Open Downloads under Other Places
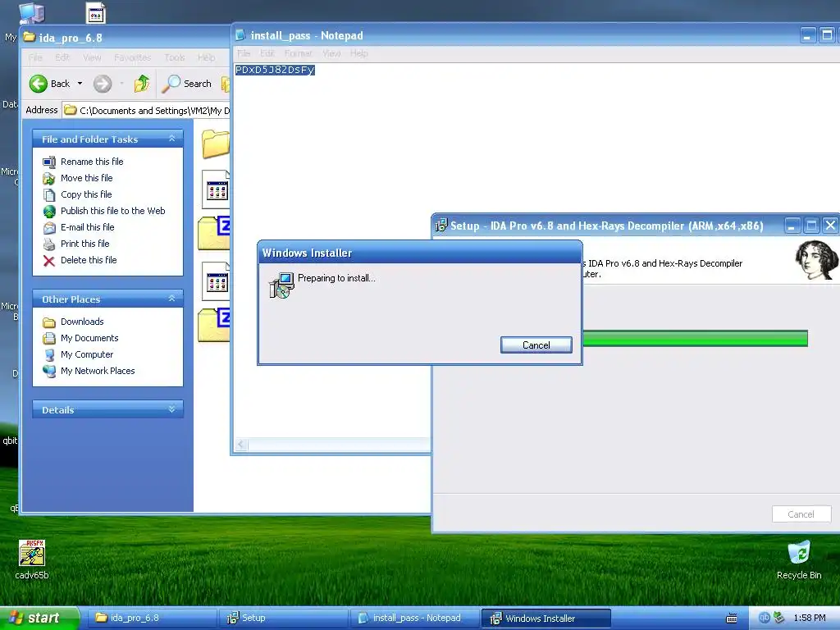The width and height of the screenshot is (840, 630). (82, 322)
